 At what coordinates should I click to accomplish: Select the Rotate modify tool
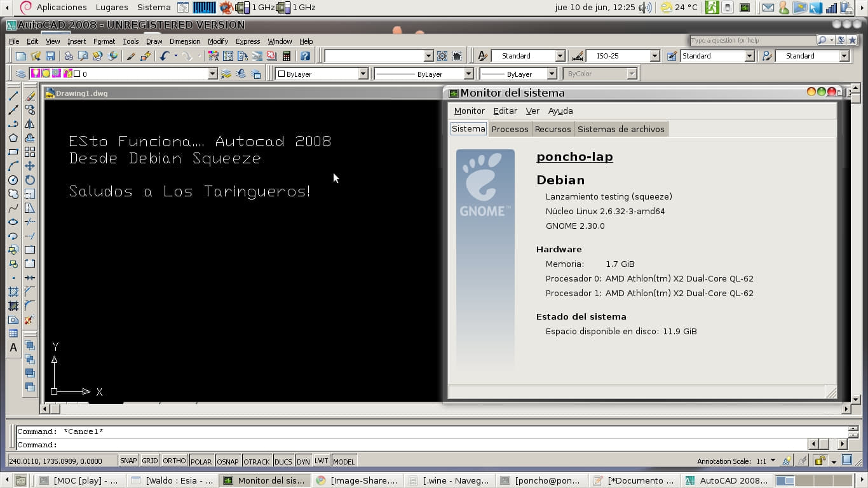[x=30, y=180]
